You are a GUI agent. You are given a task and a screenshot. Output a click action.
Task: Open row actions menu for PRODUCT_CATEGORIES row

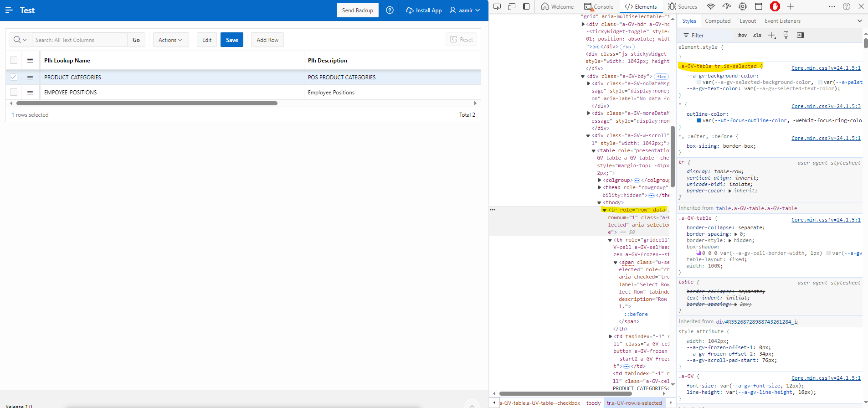click(30, 77)
